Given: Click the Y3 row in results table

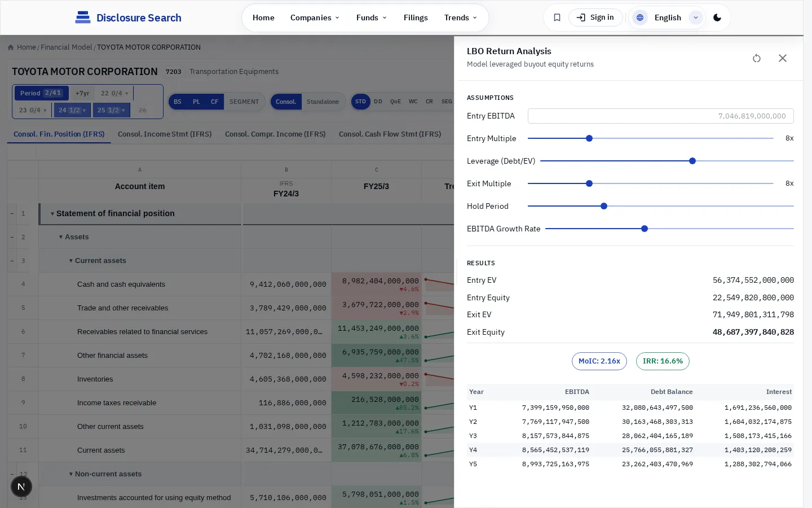Looking at the screenshot, I should 630,436.
